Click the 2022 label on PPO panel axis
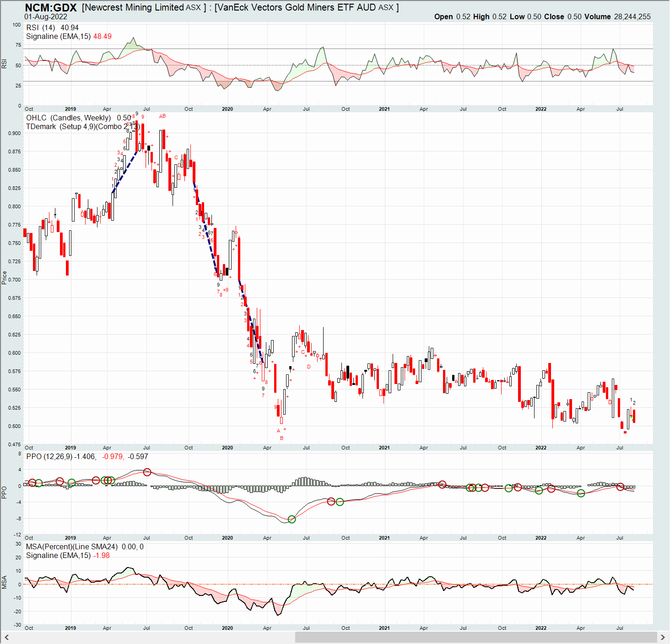 (x=541, y=538)
